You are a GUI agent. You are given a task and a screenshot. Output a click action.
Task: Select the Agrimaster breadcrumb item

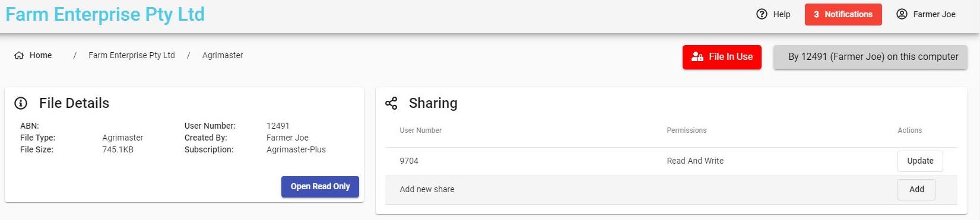223,55
